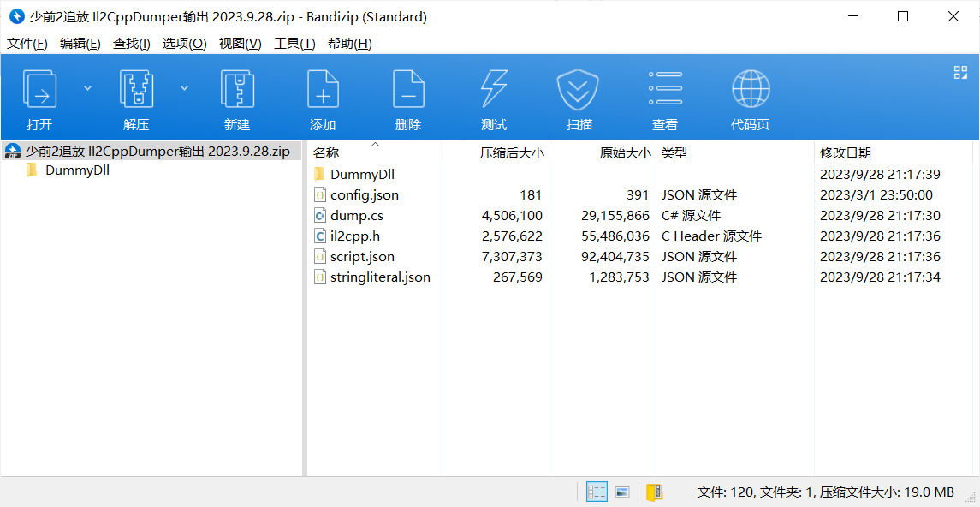Viewport: 980px width, 507px height.
Task: Click the Open (打开) toolbar icon
Action: point(40,89)
